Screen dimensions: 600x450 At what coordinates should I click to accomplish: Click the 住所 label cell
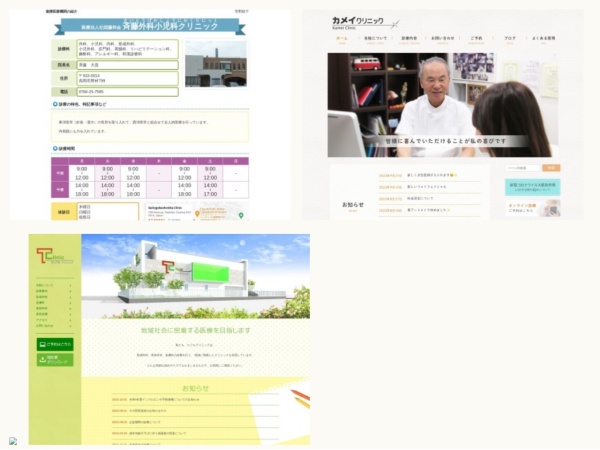(x=64, y=78)
